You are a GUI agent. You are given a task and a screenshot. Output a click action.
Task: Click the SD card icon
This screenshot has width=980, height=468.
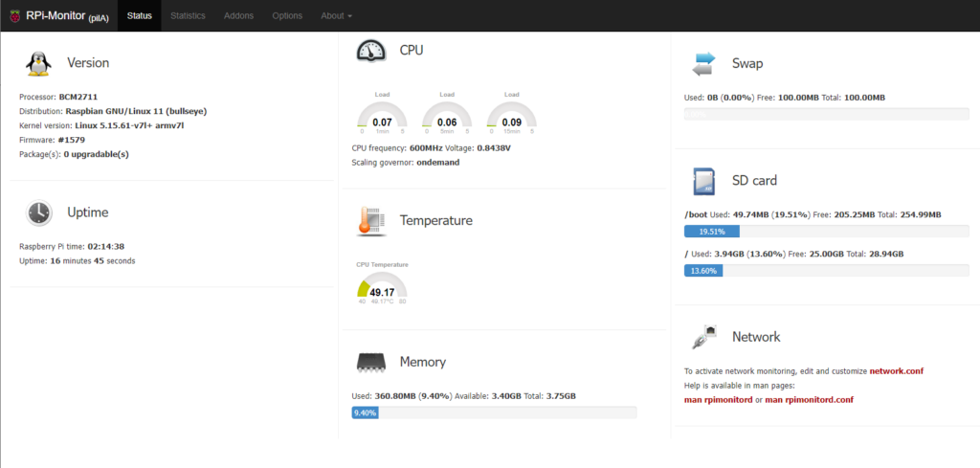tap(703, 180)
